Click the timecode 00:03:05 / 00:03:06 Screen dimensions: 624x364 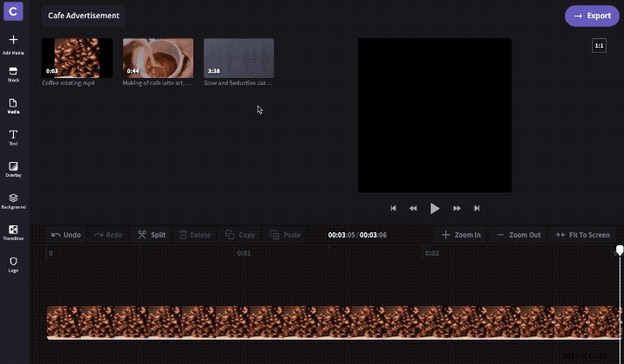[357, 235]
